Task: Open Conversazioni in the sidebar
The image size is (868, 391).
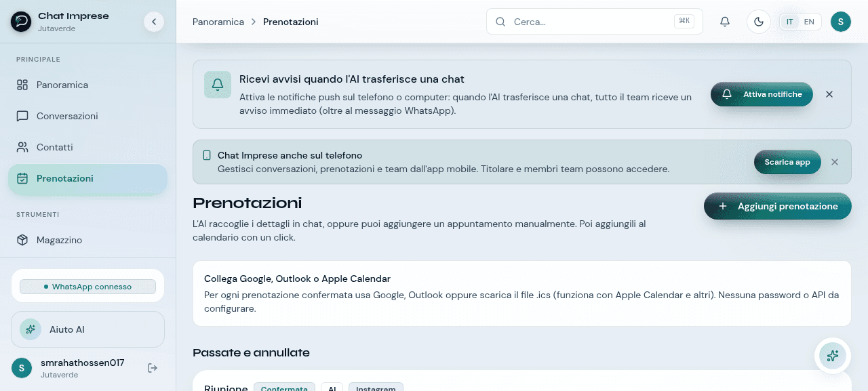Action: pos(87,116)
